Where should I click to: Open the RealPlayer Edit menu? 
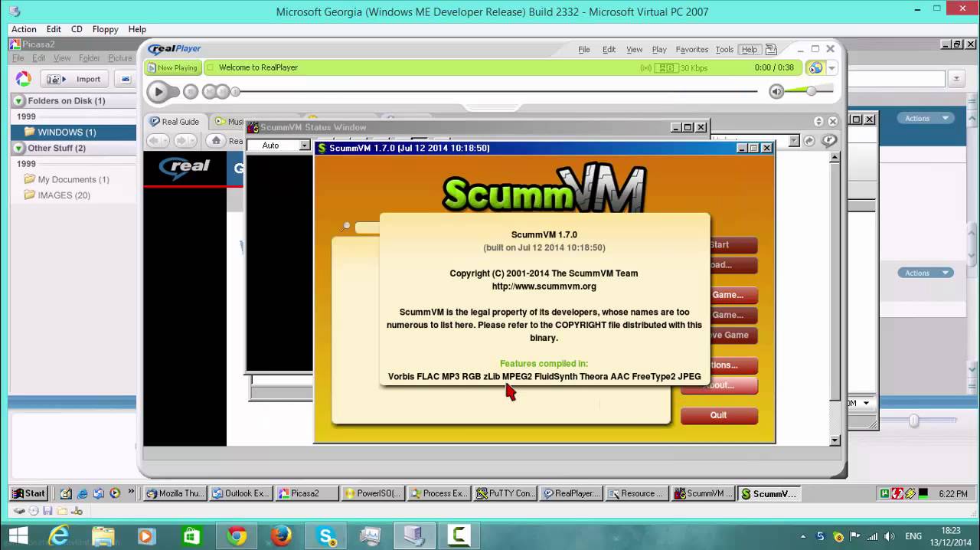pyautogui.click(x=609, y=49)
